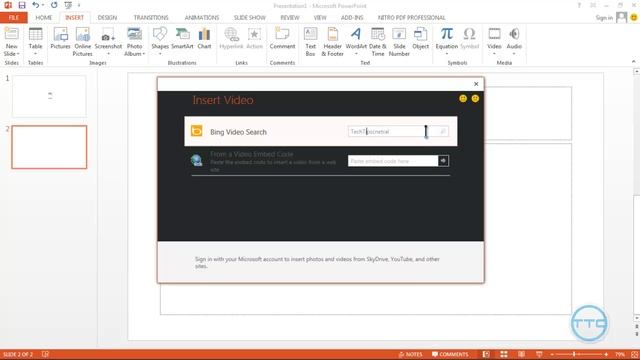Open the VIEW tab
Viewport: 640px width, 360px height.
pos(320,18)
